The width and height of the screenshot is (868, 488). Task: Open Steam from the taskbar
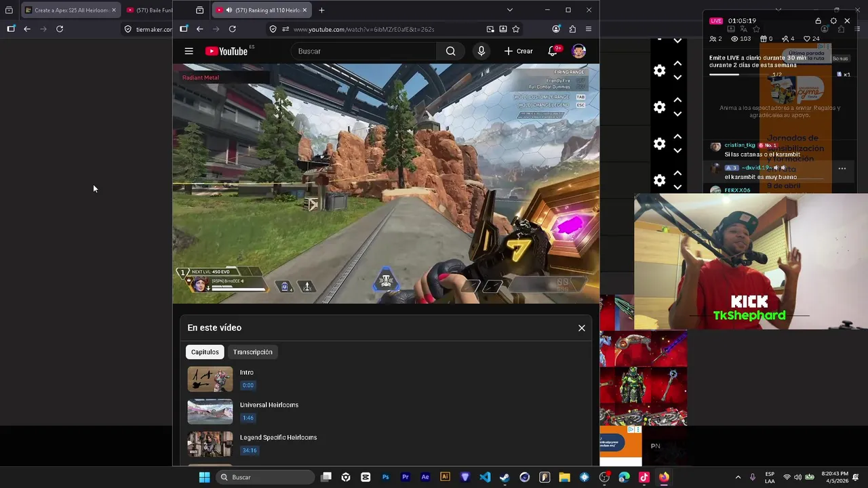tap(505, 477)
